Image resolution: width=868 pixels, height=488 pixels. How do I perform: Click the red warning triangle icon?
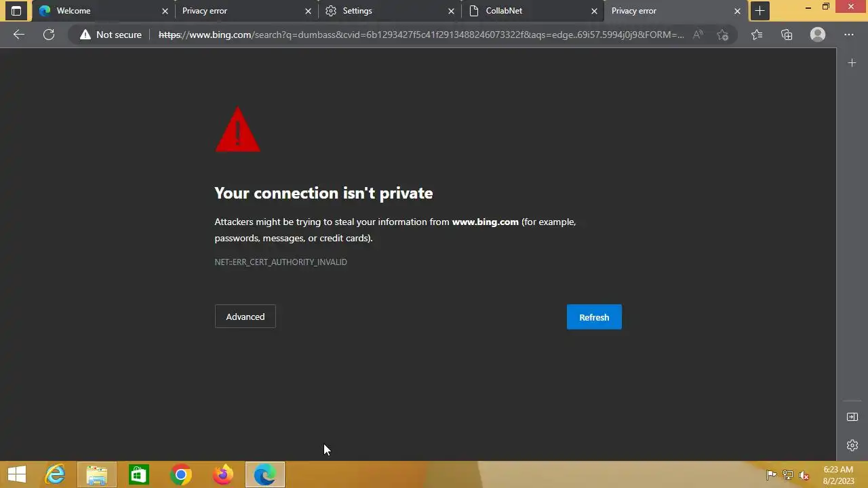pyautogui.click(x=237, y=129)
